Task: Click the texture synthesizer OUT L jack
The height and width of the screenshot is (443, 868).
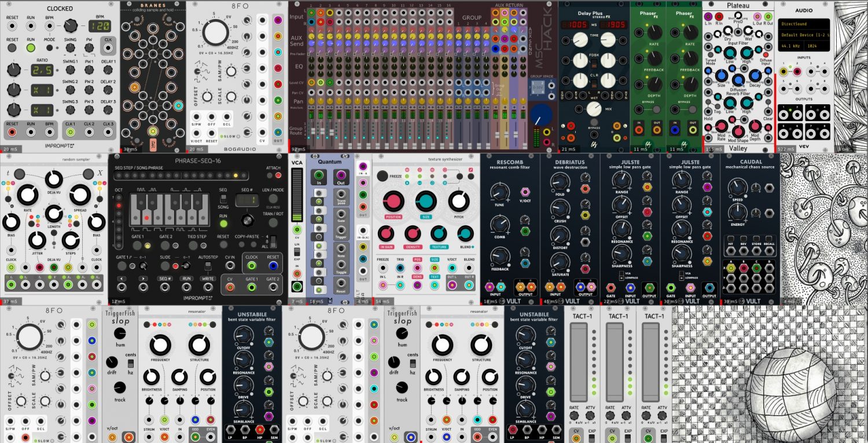Action: 451,285
